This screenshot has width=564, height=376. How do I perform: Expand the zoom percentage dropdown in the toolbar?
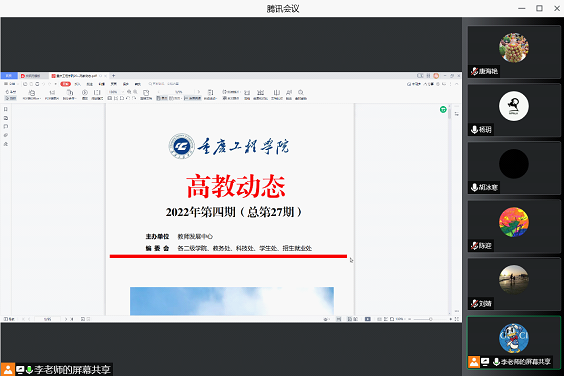123,92
